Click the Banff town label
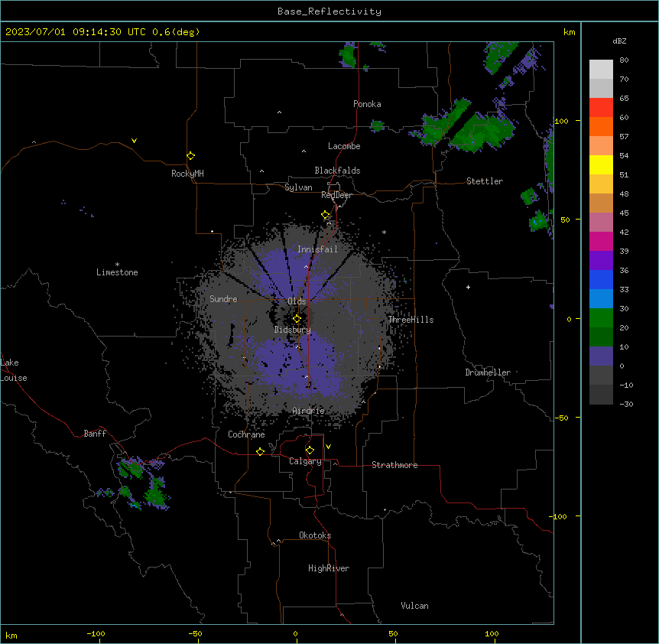659x644 pixels. pos(95,434)
